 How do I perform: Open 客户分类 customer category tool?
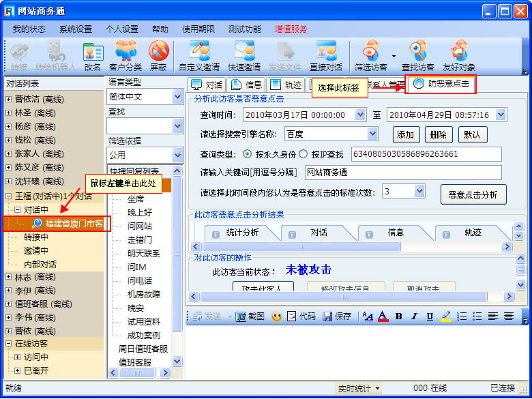125,56
